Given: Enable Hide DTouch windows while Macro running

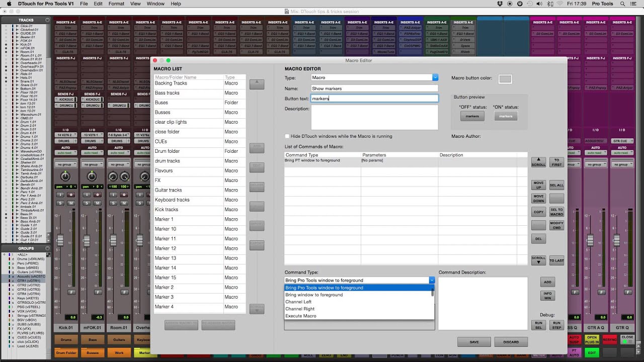Looking at the screenshot, I should 287,136.
